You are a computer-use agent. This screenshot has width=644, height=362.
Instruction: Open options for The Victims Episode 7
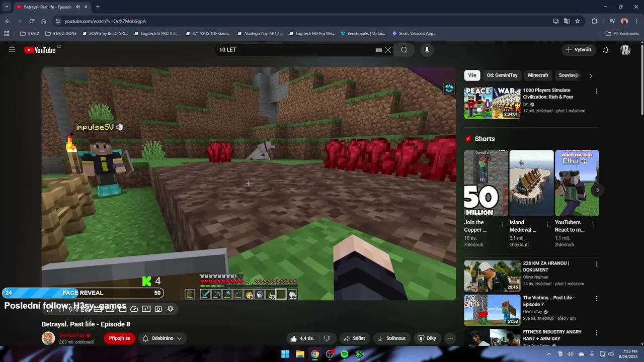[x=596, y=299]
